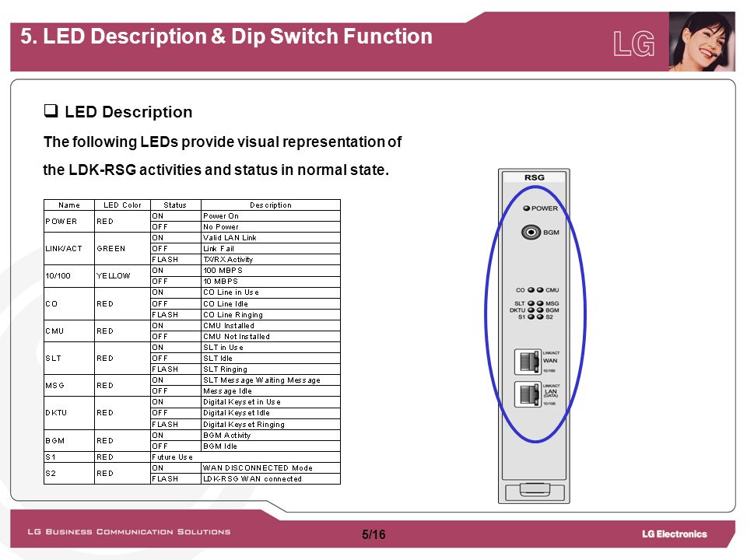Click the 'CMU' name cell in table
The width and height of the screenshot is (747, 560).
[x=69, y=331]
